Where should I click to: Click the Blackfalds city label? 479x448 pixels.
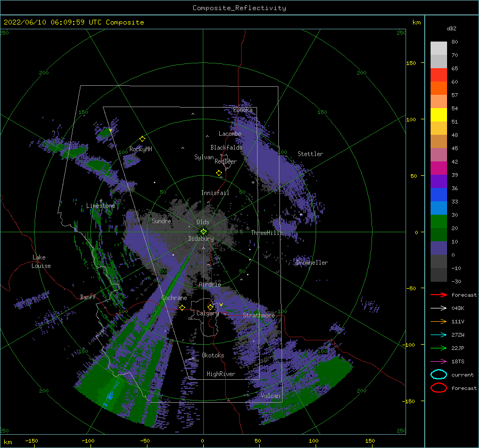click(x=226, y=148)
